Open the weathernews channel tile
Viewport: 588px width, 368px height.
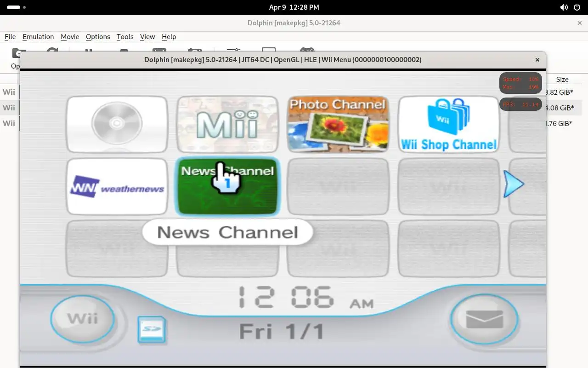(x=117, y=187)
